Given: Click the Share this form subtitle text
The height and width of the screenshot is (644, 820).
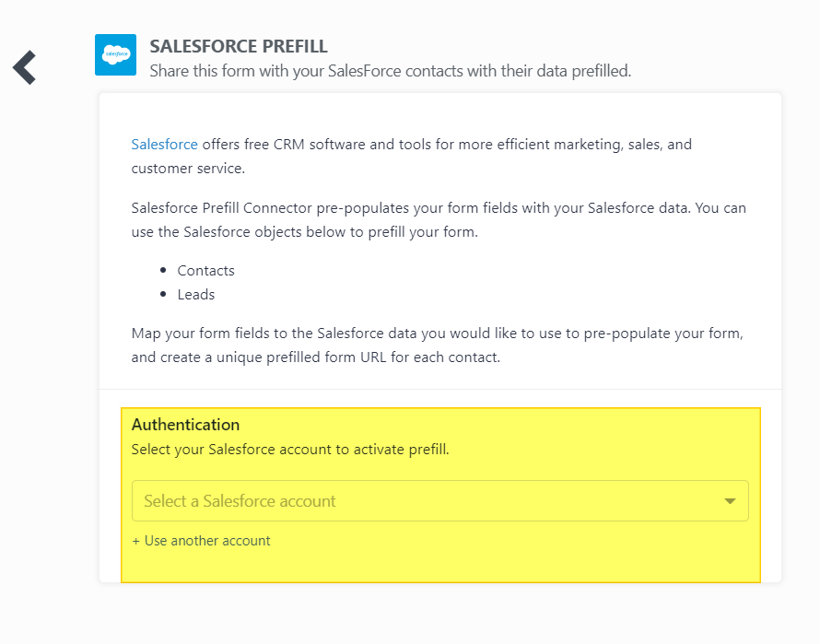Looking at the screenshot, I should point(391,71).
